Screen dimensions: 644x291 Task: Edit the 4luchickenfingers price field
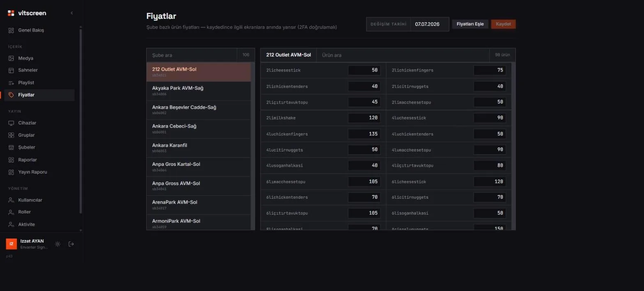click(364, 134)
